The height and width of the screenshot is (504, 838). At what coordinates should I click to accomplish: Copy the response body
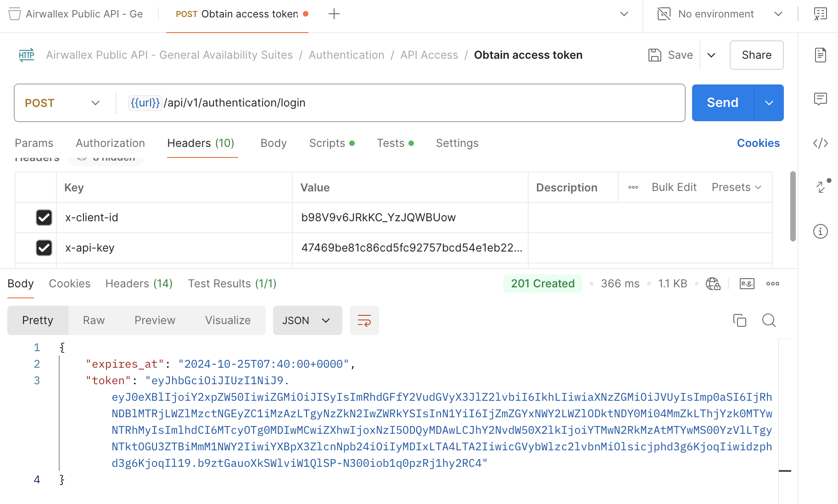click(x=739, y=320)
